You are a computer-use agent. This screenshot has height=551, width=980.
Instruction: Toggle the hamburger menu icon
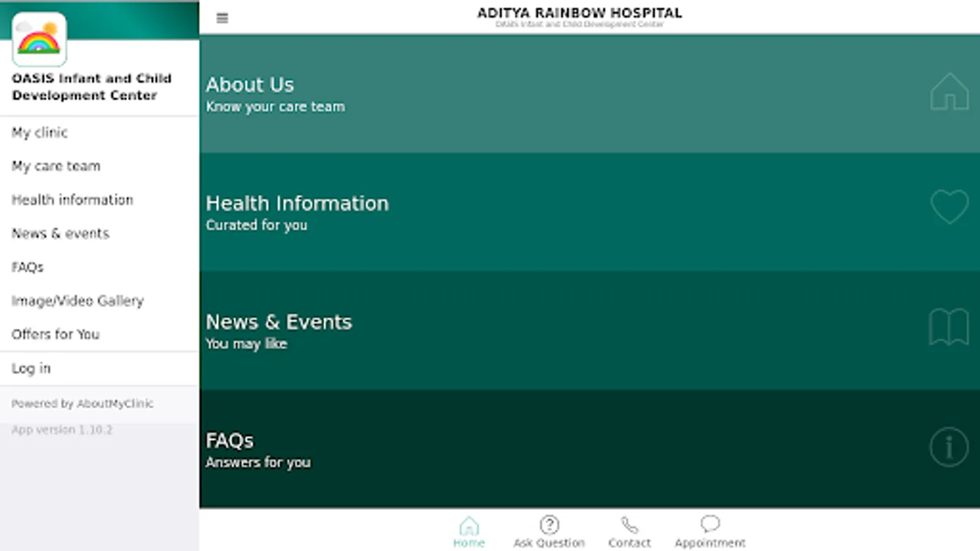[222, 18]
